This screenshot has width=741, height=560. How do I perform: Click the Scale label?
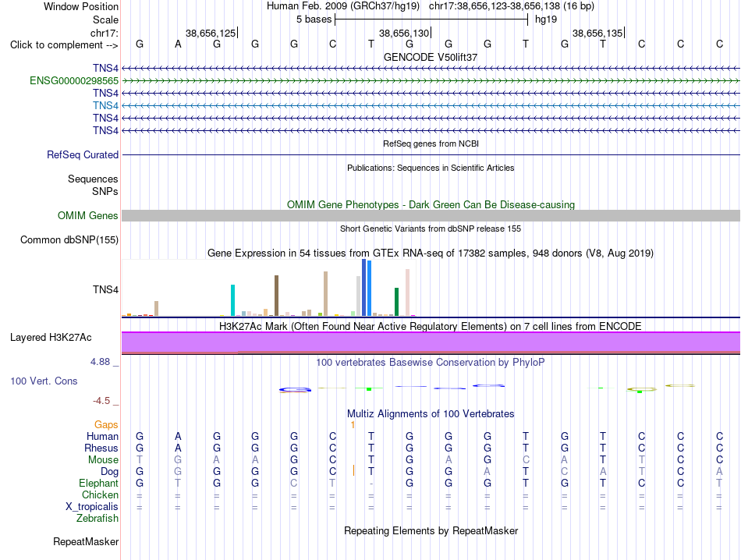tap(105, 19)
